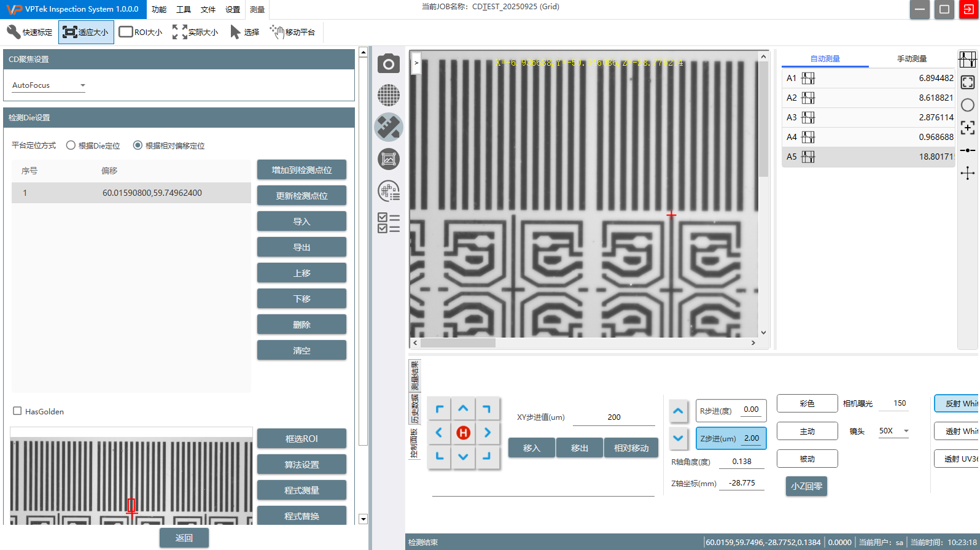Screen dimensions: 980x550
Task: Click the checklist icon in sidebar
Action: click(x=388, y=223)
